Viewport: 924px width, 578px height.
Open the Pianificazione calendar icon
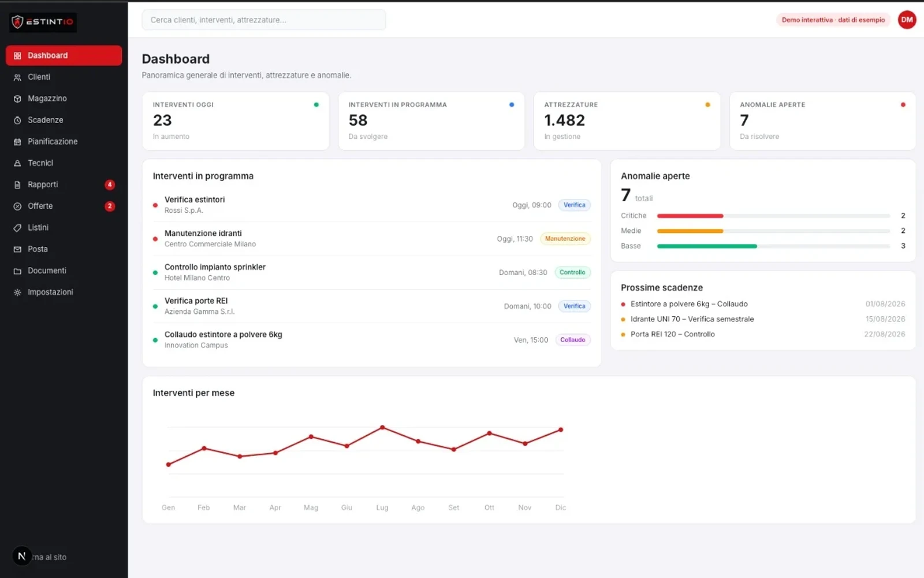[17, 142]
